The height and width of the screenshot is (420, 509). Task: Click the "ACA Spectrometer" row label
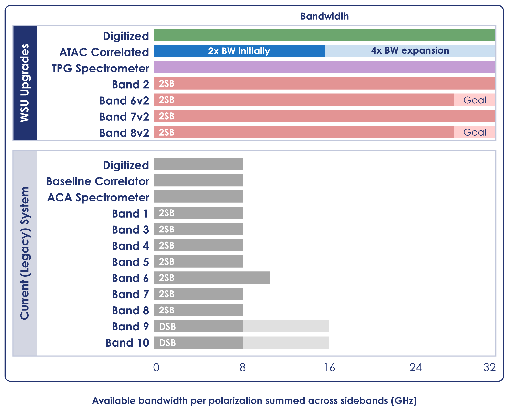coord(98,197)
